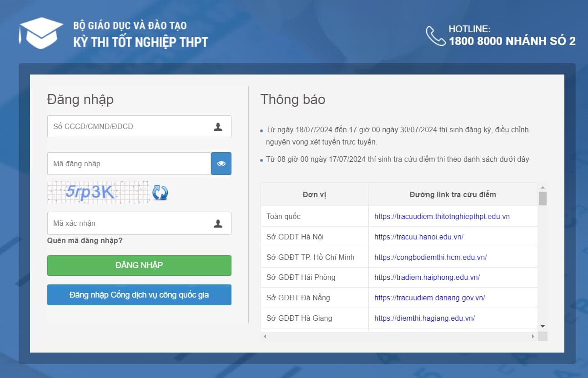
Task: Click 1800 8000 NHÁNH SỐ 2 text
Action: [512, 41]
